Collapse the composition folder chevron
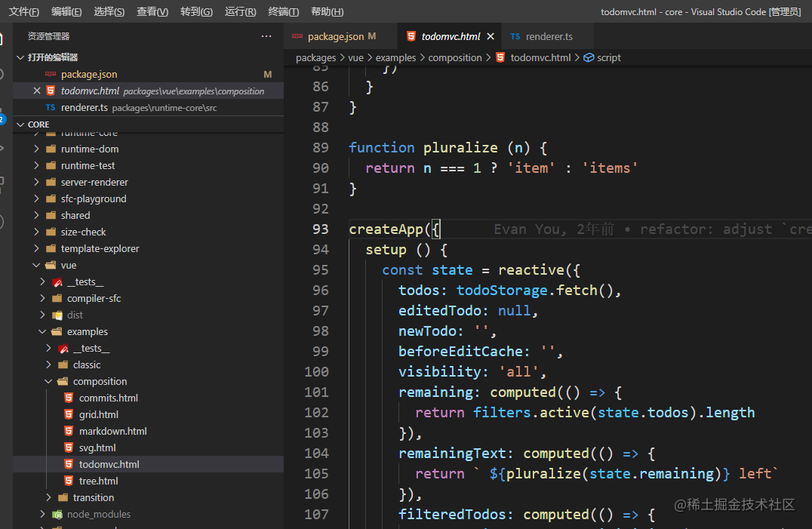 coord(49,382)
